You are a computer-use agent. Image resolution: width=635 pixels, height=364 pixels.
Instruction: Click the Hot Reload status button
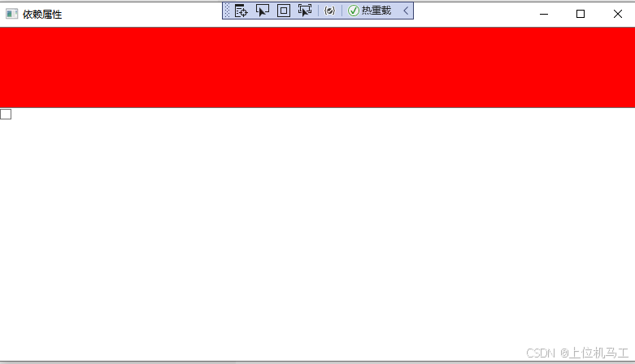pyautogui.click(x=370, y=11)
